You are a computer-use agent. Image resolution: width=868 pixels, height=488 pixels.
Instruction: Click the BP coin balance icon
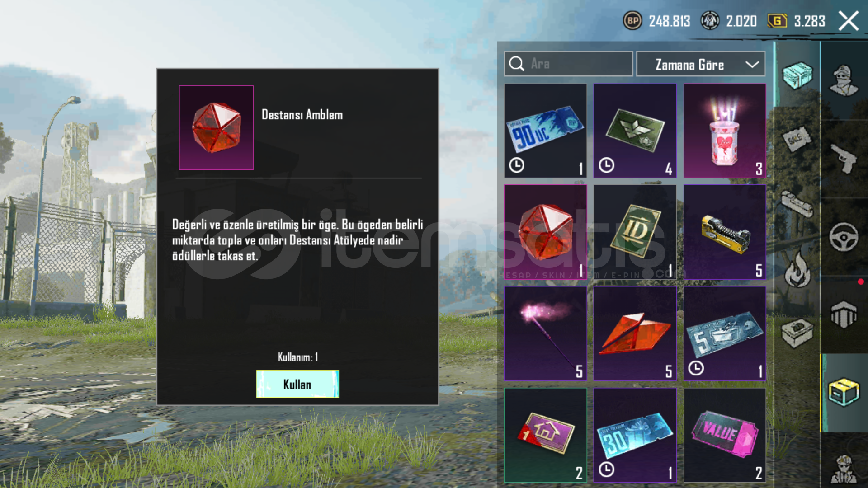[x=632, y=21]
